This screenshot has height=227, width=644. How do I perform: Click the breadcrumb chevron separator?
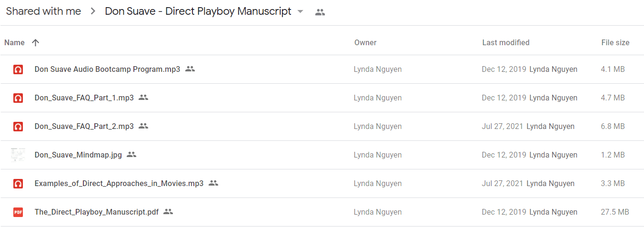93,12
